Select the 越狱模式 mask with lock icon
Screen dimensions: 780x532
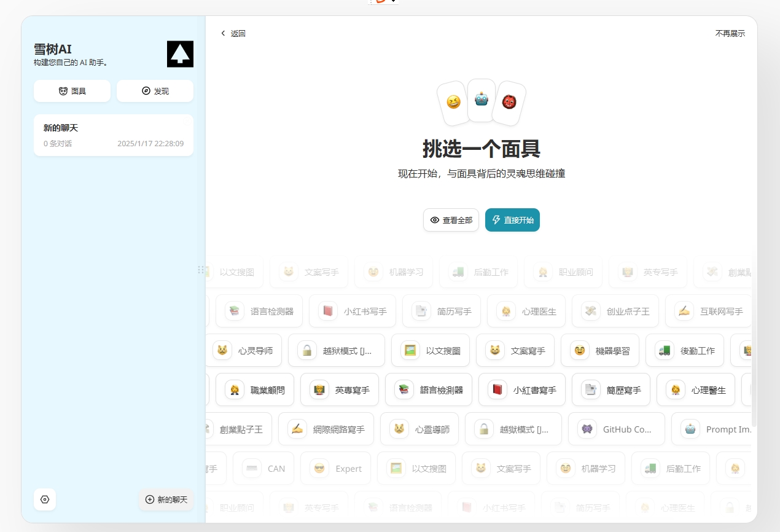click(x=336, y=350)
